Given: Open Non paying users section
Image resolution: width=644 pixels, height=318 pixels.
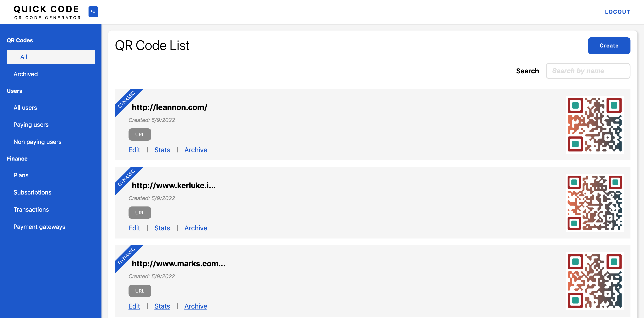Looking at the screenshot, I should point(37,142).
